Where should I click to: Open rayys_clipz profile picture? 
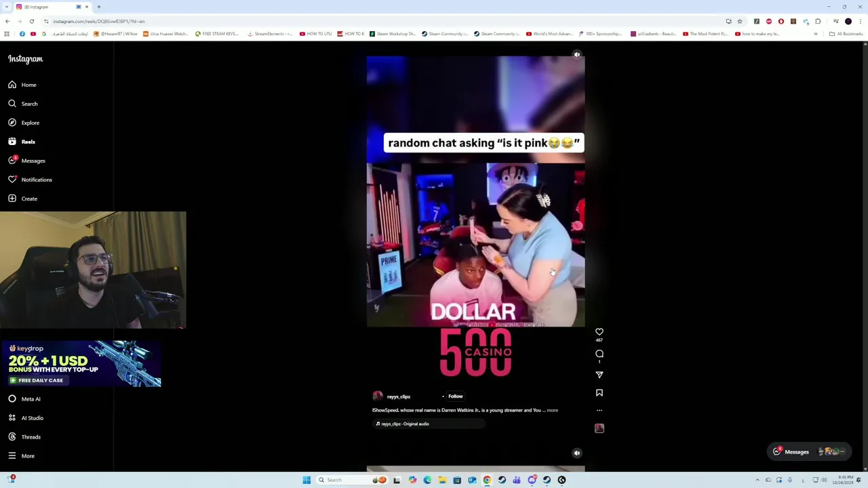coord(378,396)
